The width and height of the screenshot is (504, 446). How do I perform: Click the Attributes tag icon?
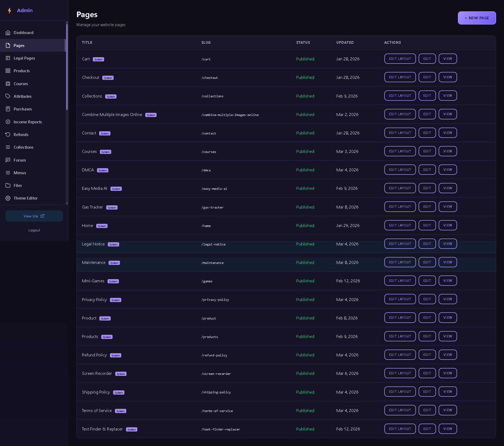pos(8,96)
